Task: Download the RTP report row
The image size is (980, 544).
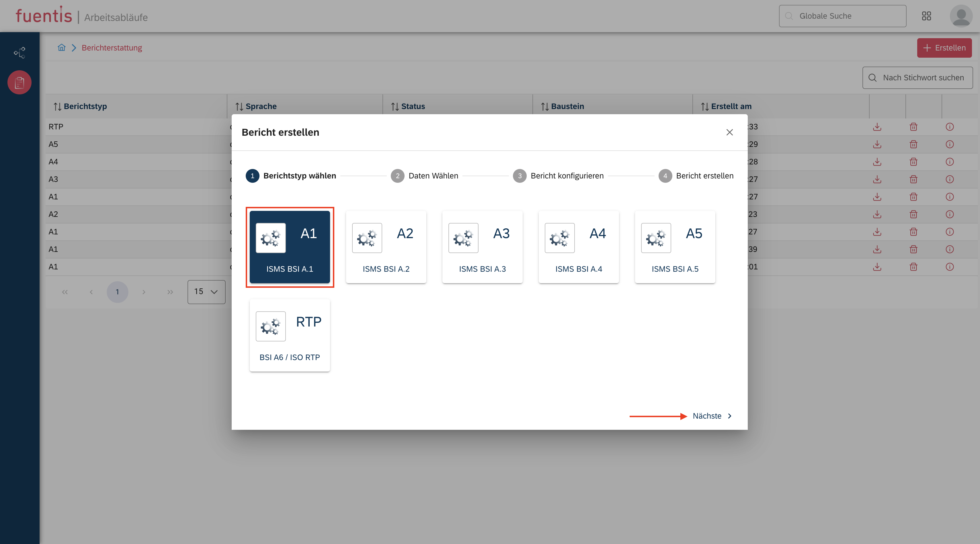Action: pos(877,127)
